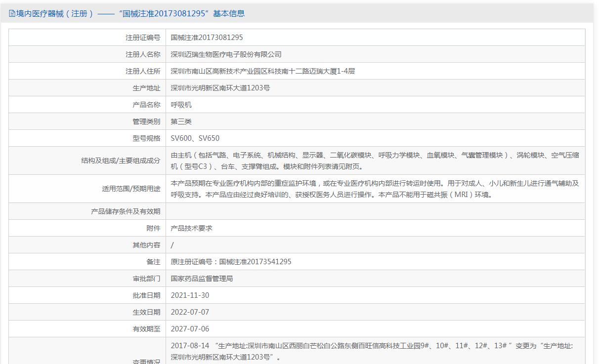The image size is (599, 364).
Task: Click the label 注册人住所
Action: click(143, 71)
